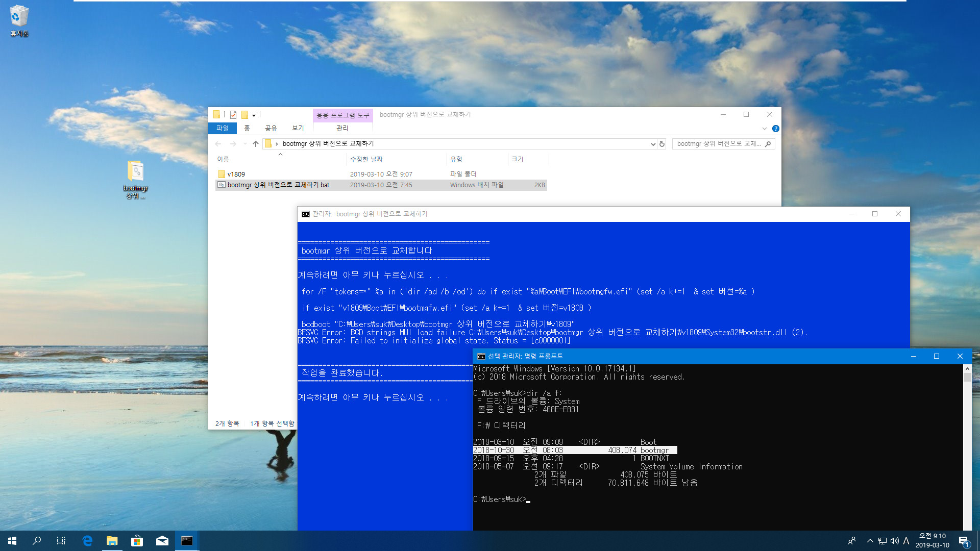Expand the Explorer ribbon with the chevron
The width and height of the screenshot is (980, 551).
pos(765,129)
